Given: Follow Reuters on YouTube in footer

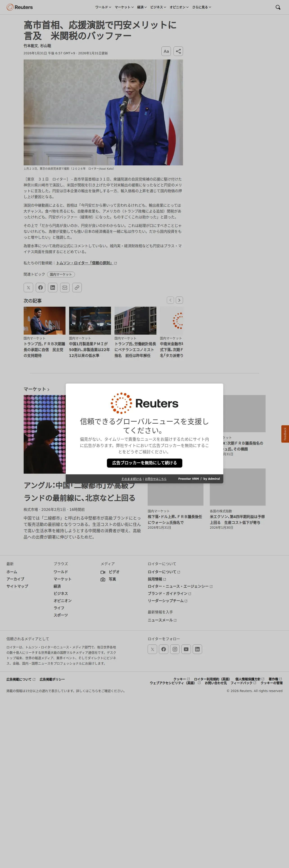Looking at the screenshot, I should coord(186,649).
